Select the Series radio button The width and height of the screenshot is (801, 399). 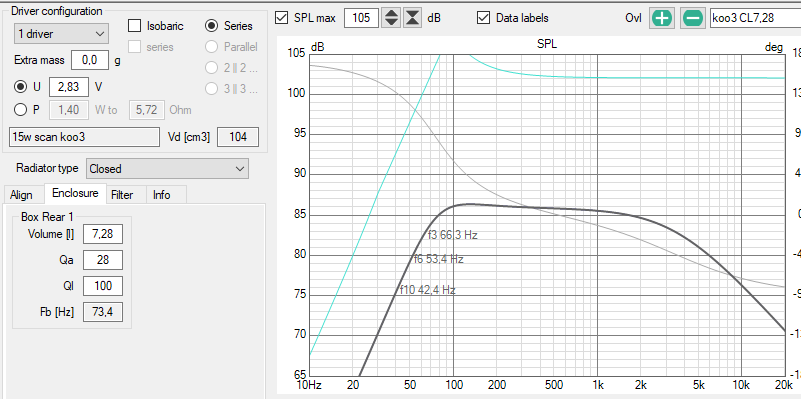(x=211, y=26)
